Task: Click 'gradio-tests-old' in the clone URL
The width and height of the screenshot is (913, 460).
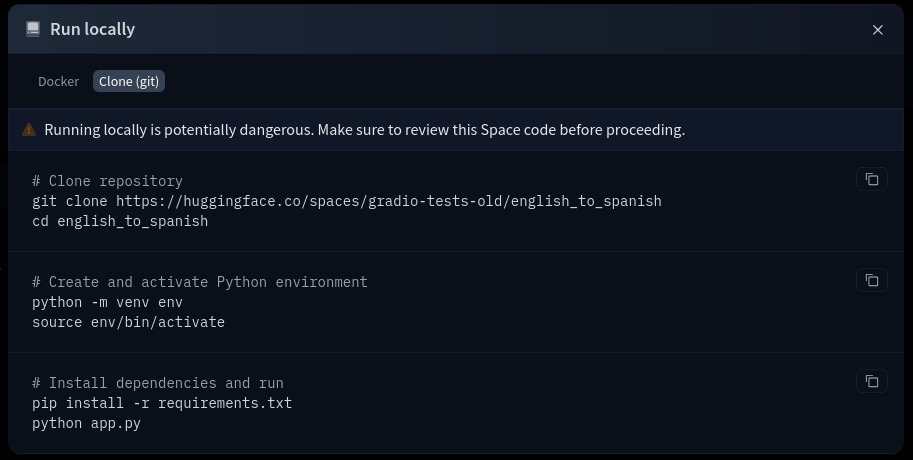Action: (x=434, y=201)
